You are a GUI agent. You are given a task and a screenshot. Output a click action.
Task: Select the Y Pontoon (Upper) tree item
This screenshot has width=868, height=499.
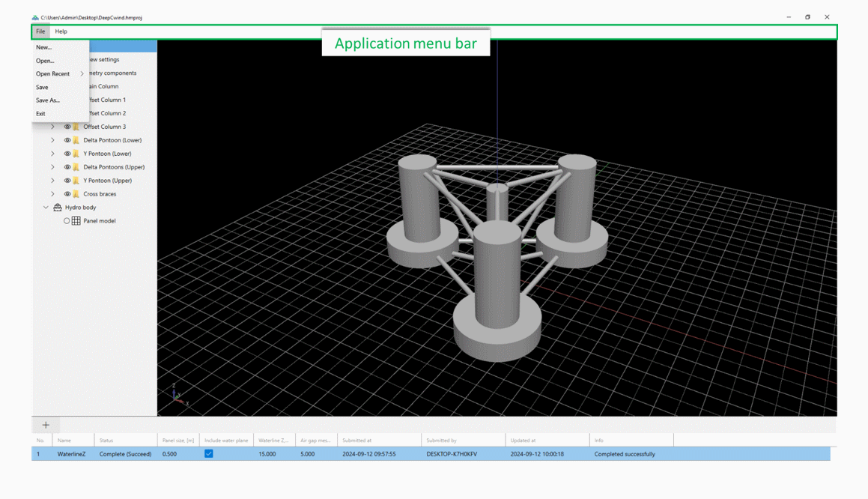pyautogui.click(x=107, y=181)
